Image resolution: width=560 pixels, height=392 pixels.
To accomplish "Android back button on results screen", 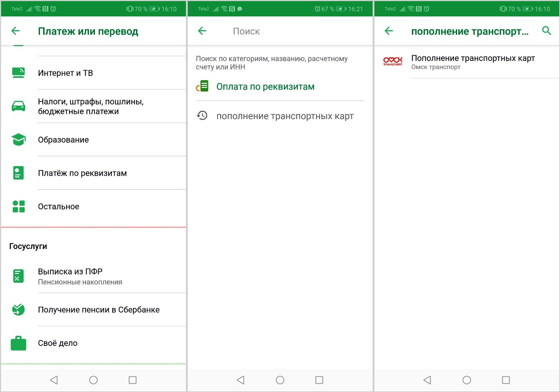I will (x=427, y=380).
